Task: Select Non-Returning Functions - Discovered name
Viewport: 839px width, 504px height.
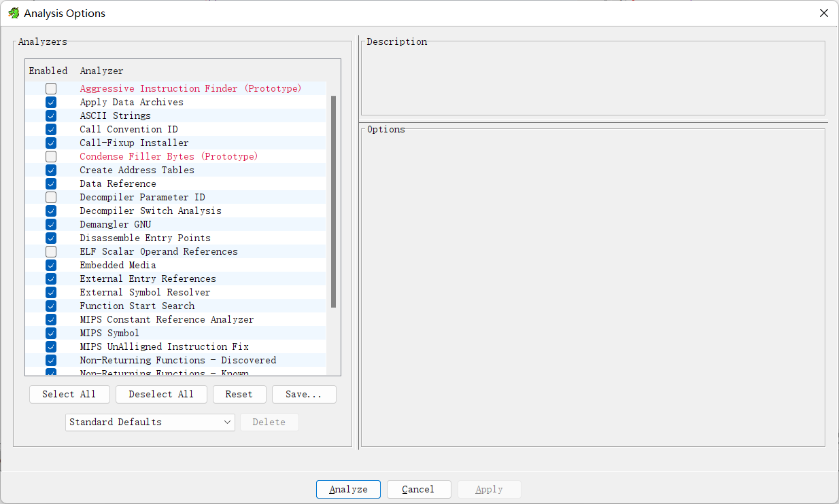Action: coord(177,360)
